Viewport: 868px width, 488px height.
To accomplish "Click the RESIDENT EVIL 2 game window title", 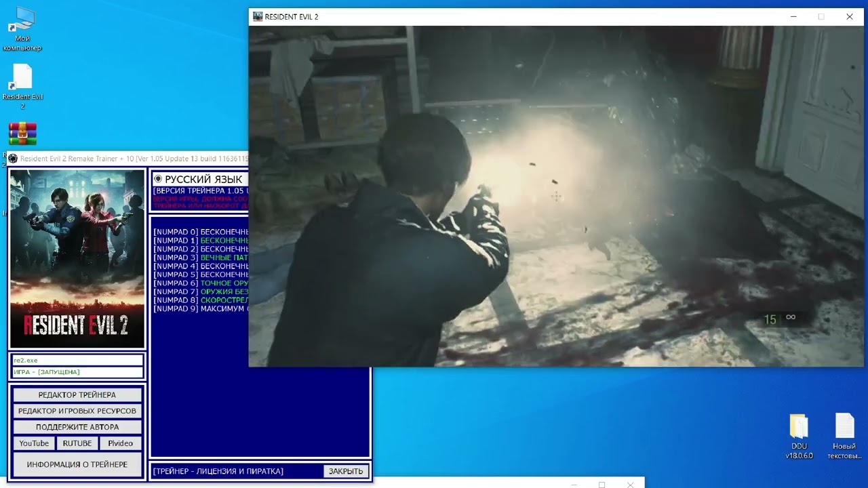I will point(292,16).
